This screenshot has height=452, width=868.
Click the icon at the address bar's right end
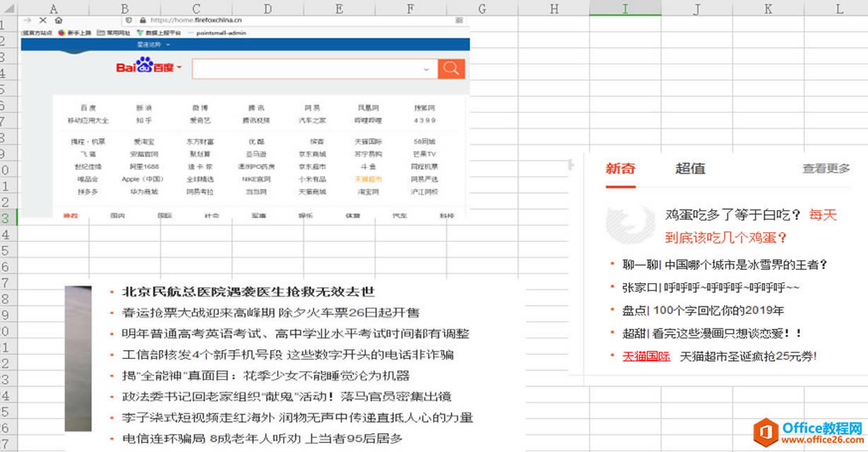[459, 20]
